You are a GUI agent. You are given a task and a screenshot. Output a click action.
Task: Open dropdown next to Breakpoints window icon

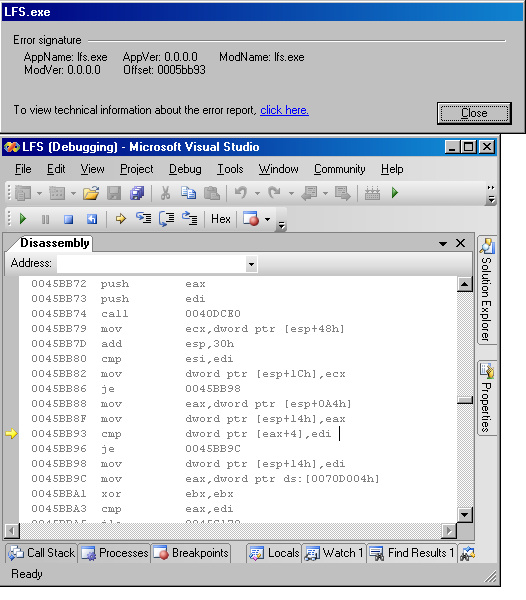pos(267,219)
